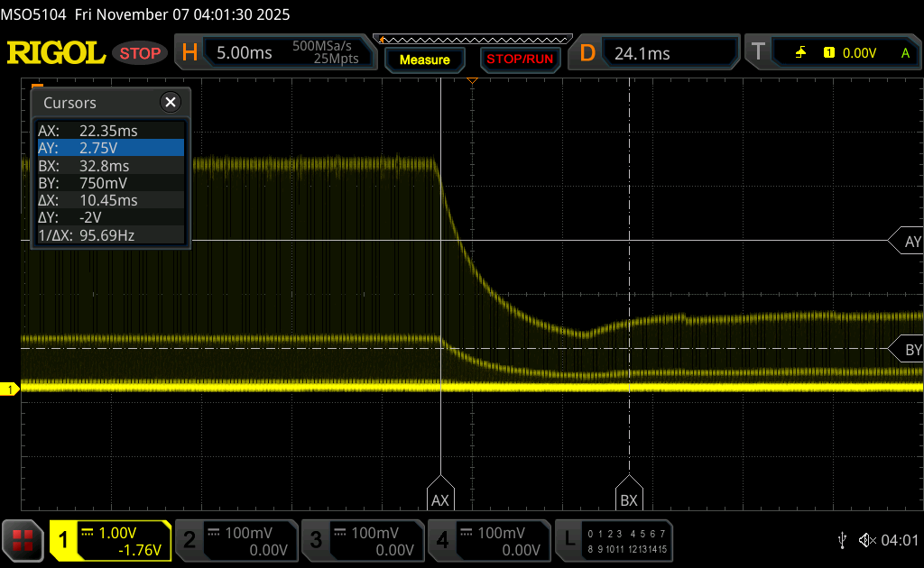Image resolution: width=924 pixels, height=568 pixels.
Task: Enable channel 2
Action: (x=236, y=540)
